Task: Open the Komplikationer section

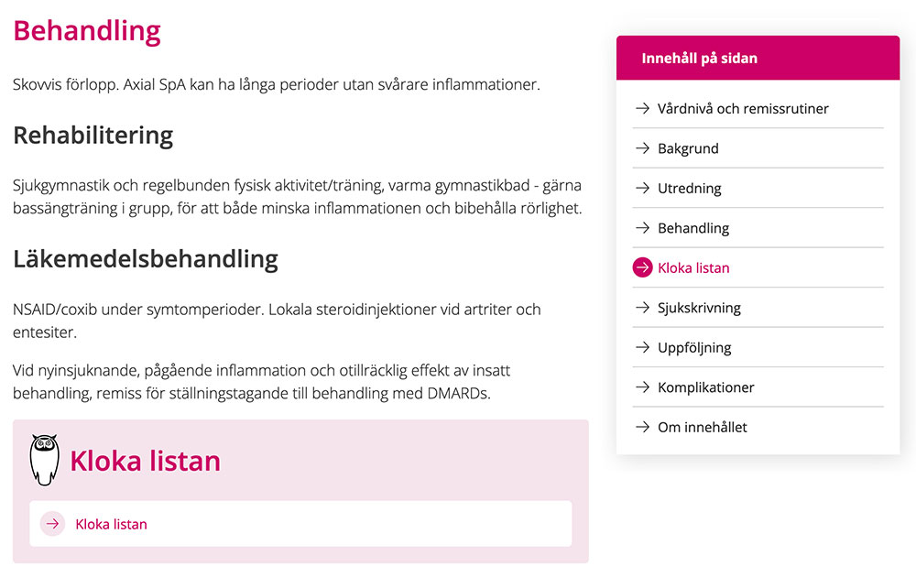Action: (x=705, y=387)
